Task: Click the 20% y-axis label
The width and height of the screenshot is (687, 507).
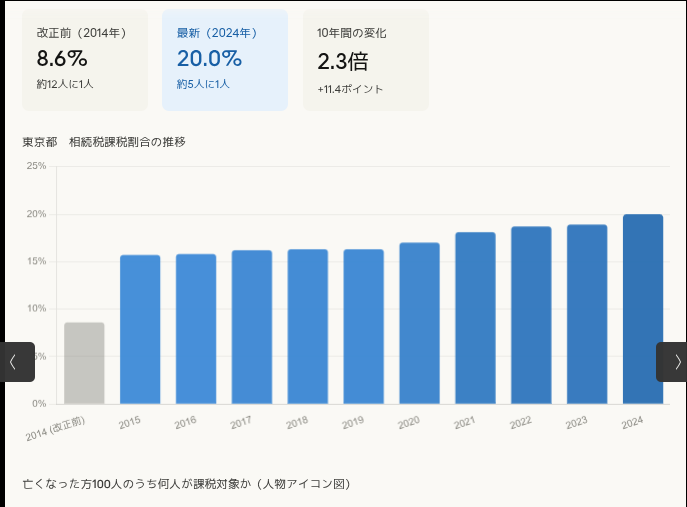Action: click(36, 214)
